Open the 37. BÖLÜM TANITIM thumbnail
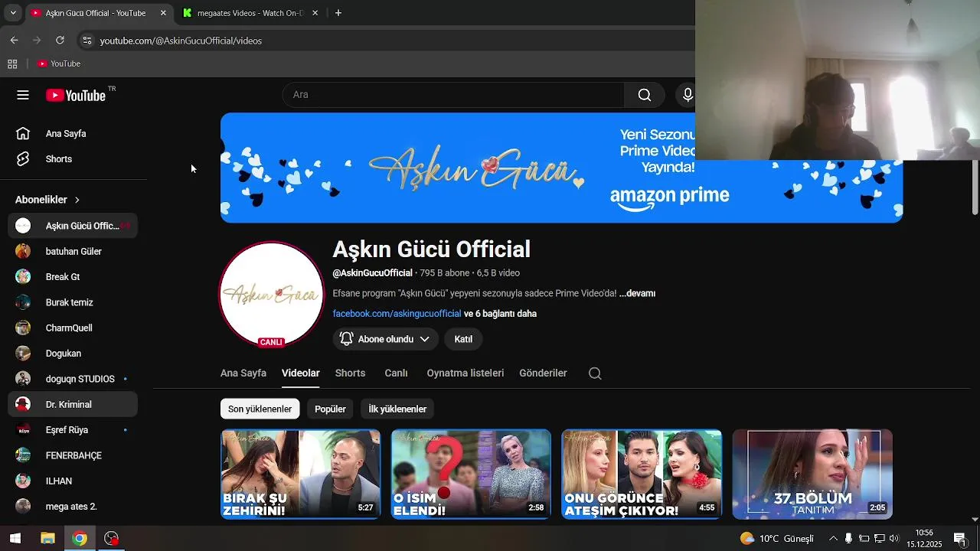The height and width of the screenshot is (551, 980). tap(812, 474)
